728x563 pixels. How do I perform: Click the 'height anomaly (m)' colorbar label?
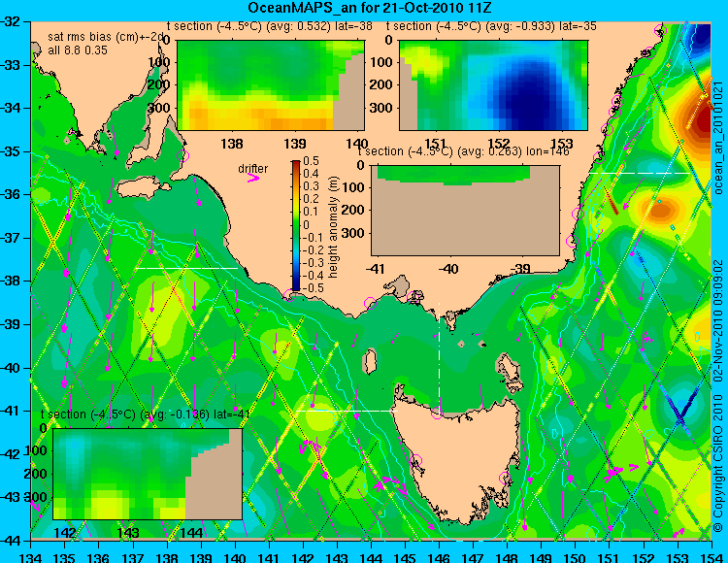click(x=333, y=227)
